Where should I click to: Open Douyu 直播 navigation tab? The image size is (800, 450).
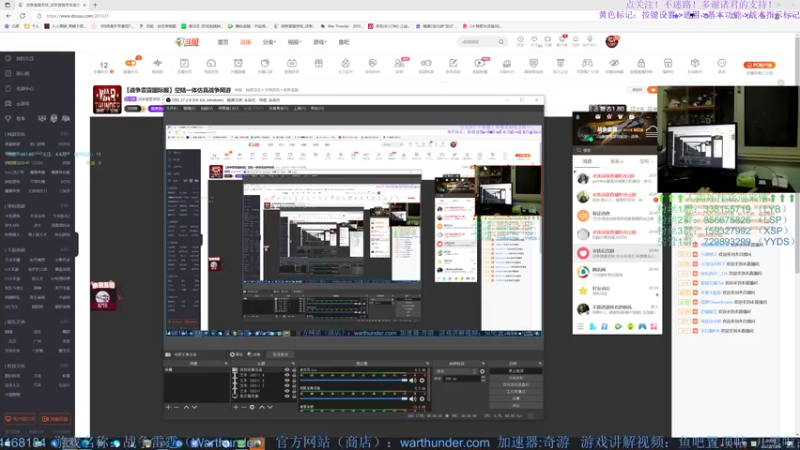click(245, 42)
